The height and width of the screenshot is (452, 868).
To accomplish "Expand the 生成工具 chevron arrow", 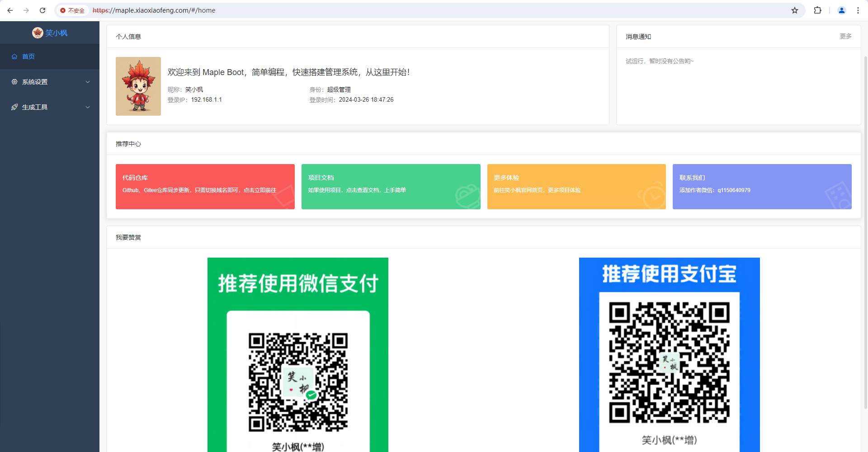I will [88, 107].
